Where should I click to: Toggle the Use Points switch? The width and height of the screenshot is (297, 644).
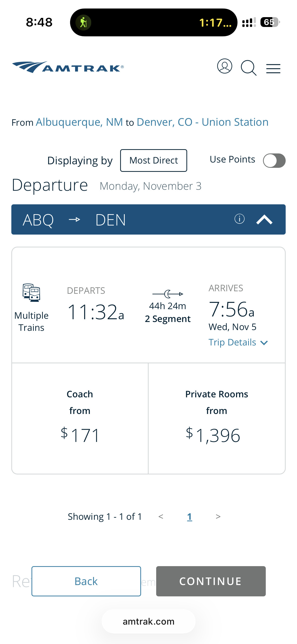[x=274, y=160]
